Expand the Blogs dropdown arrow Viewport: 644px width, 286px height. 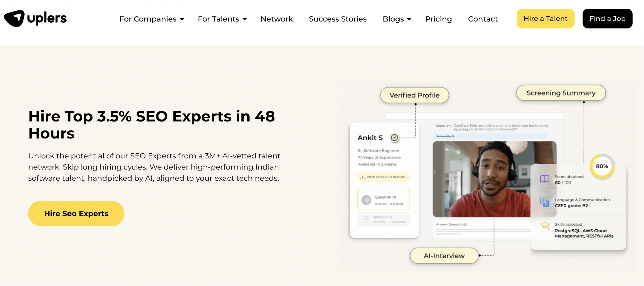point(409,19)
